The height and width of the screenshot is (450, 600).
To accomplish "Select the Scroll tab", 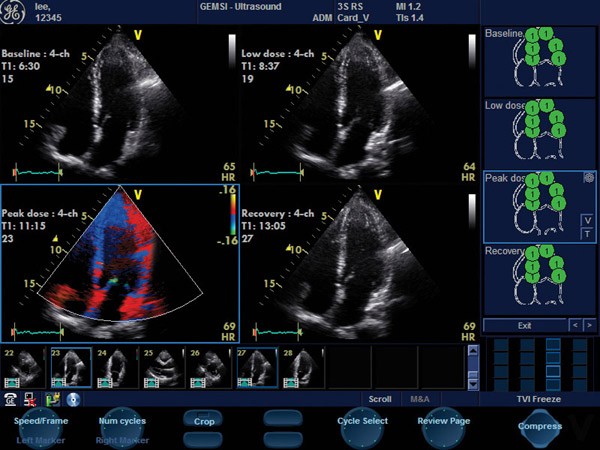I will (x=380, y=399).
